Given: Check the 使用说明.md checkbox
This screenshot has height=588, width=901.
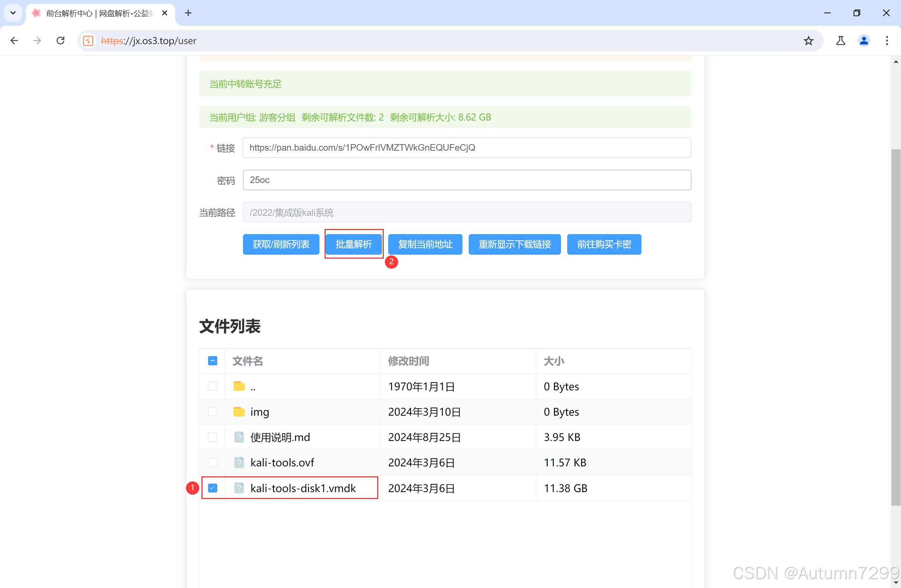Looking at the screenshot, I should [213, 437].
